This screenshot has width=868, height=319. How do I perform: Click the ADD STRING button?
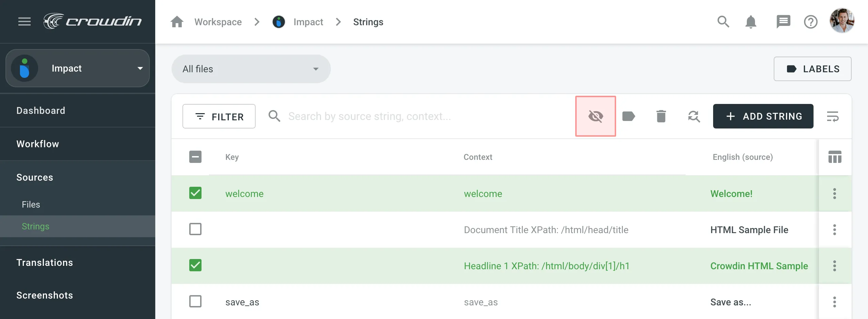(763, 116)
